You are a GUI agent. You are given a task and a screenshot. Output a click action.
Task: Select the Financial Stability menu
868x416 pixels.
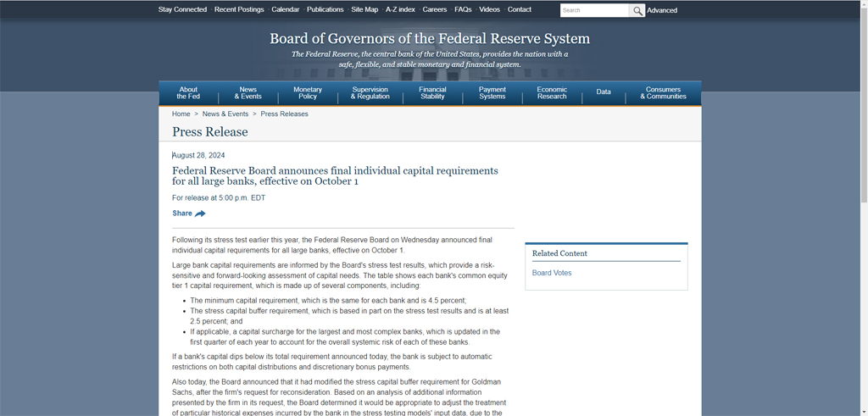(x=432, y=93)
